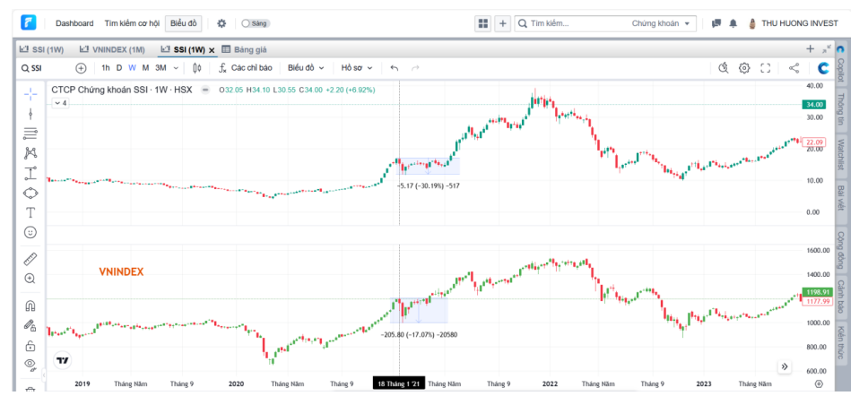Toggle magnet mode
The height and width of the screenshot is (413, 868).
30,305
